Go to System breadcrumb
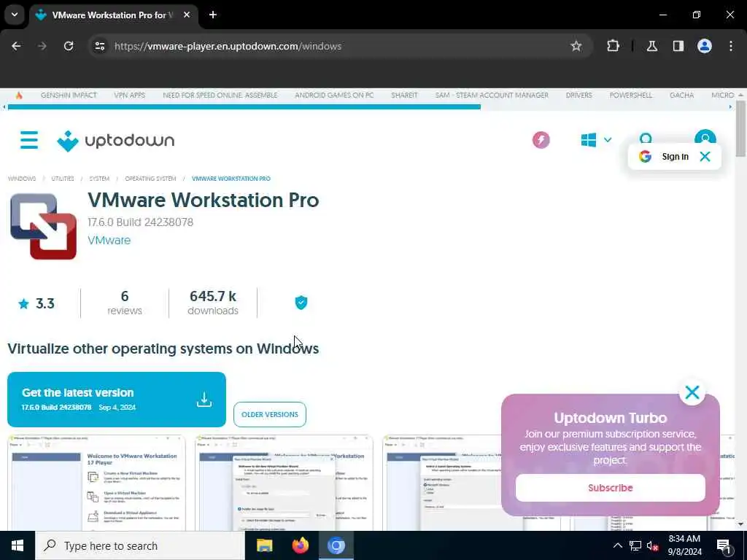Image resolution: width=747 pixels, height=560 pixels. 99,179
